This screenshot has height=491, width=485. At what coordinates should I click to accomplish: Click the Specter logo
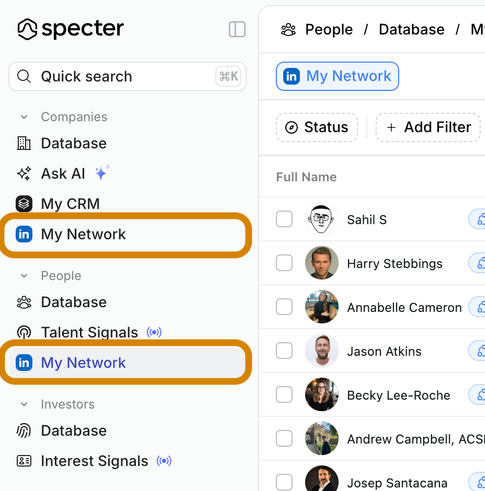pos(71,29)
